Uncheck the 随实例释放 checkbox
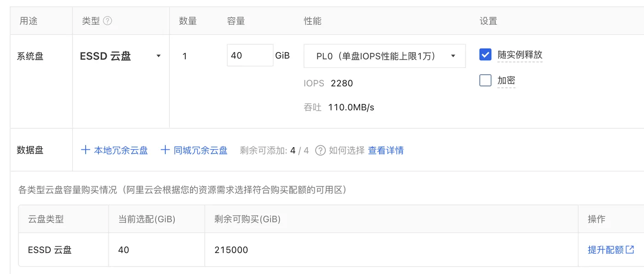Image resolution: width=644 pixels, height=274 pixels. (485, 55)
